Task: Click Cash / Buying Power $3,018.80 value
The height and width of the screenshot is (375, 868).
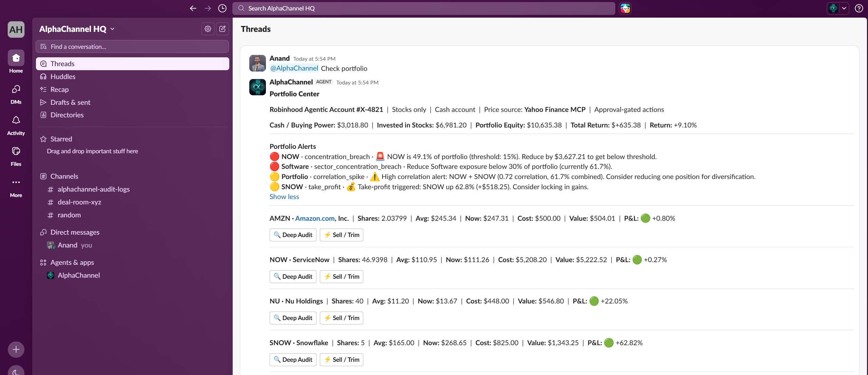Action: pos(352,125)
